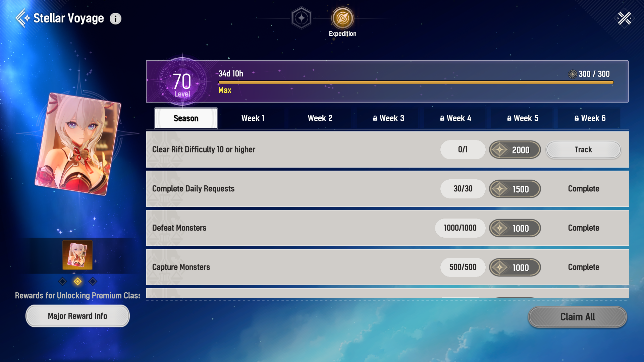
Task: Open Major Reward Info
Action: pyautogui.click(x=77, y=316)
